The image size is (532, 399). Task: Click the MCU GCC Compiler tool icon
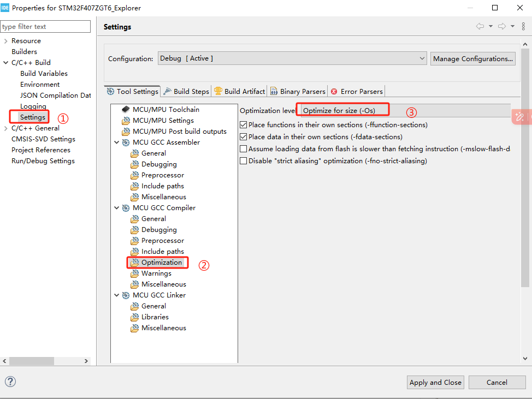click(x=126, y=208)
